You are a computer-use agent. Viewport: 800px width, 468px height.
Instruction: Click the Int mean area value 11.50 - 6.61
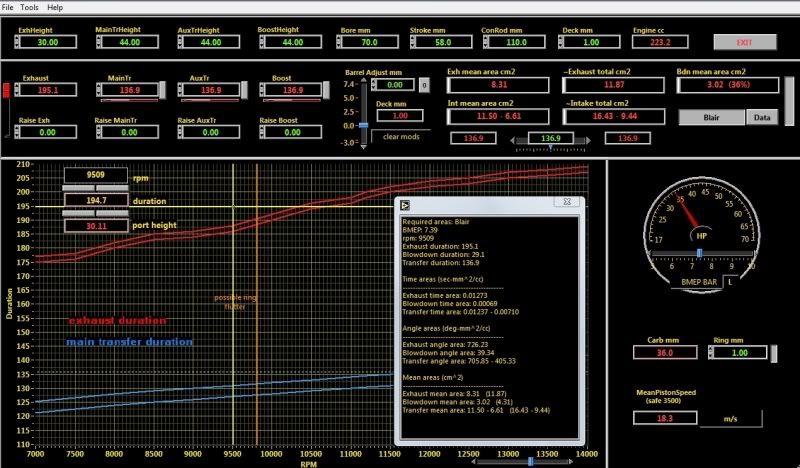coord(498,116)
